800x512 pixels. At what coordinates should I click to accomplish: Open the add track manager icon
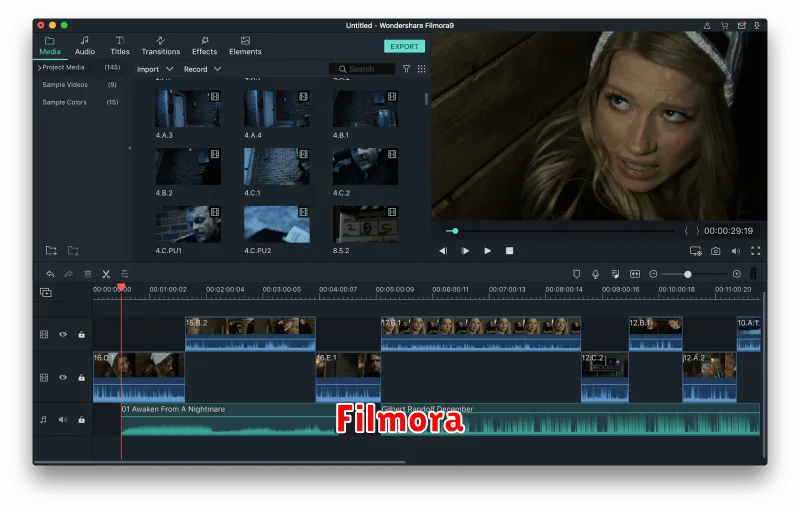[46, 293]
